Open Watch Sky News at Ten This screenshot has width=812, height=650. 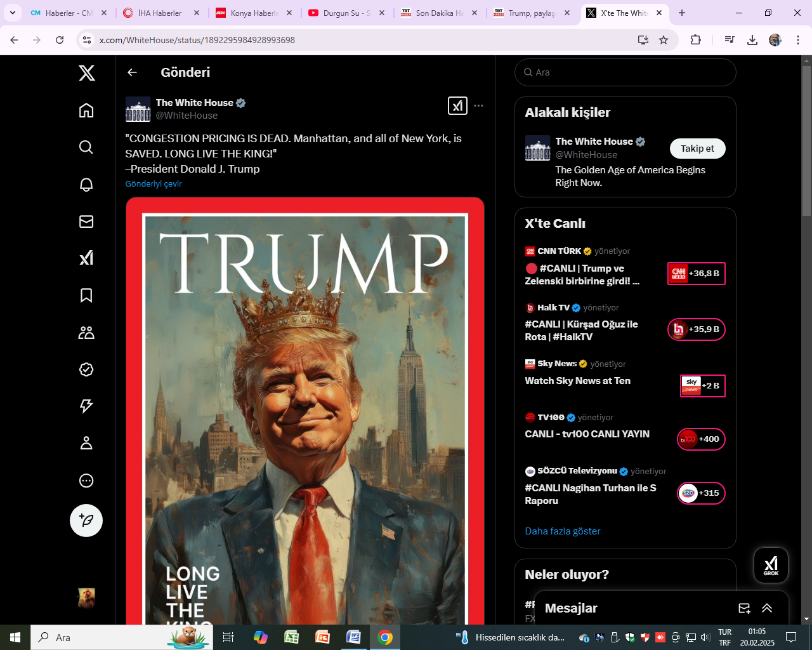pos(625,379)
